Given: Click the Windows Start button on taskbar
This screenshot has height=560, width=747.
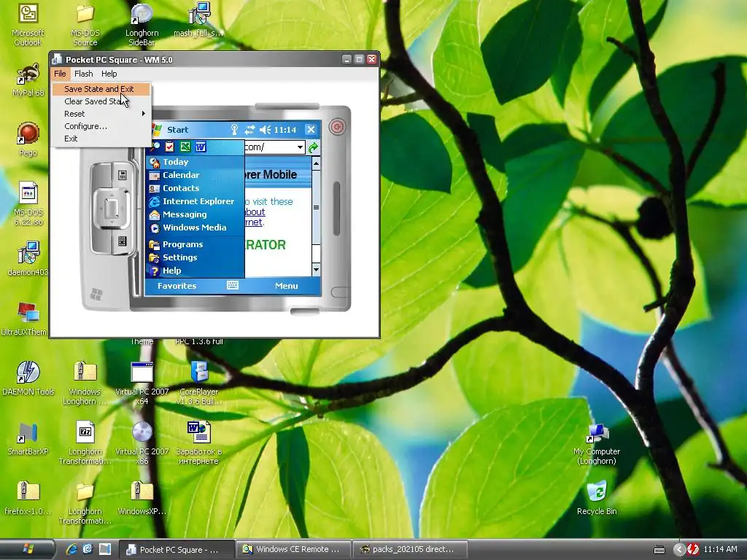Looking at the screenshot, I should click(28, 549).
